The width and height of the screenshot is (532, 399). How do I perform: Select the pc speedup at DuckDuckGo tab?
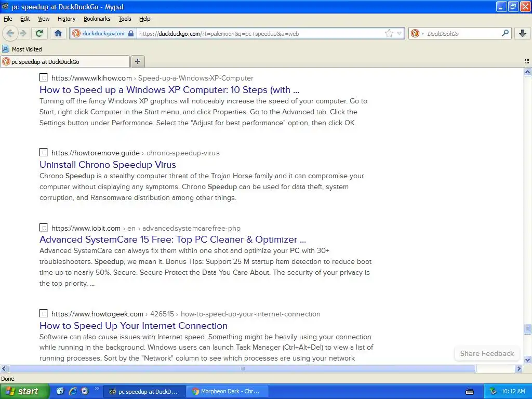tap(65, 61)
